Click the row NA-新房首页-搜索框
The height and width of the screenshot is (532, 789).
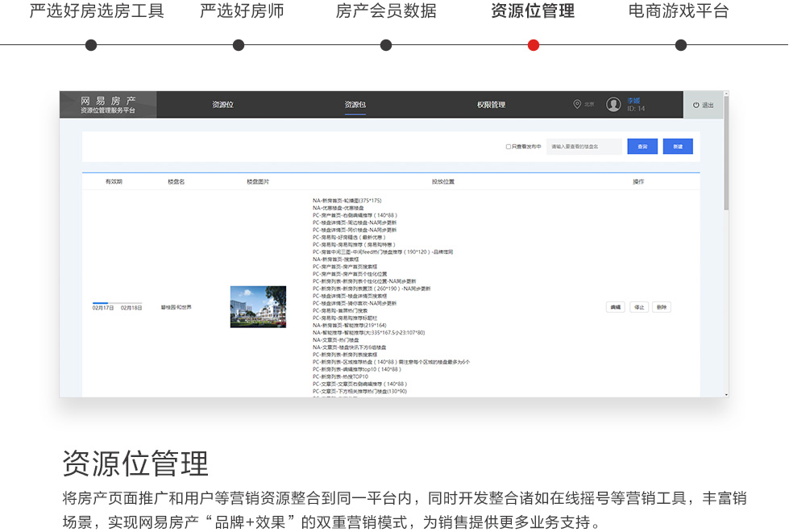[x=335, y=260]
